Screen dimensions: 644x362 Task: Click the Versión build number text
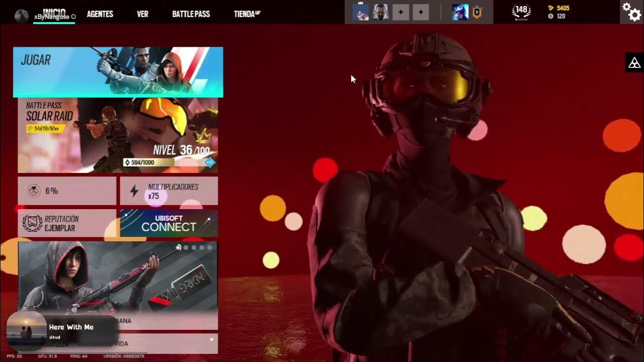coord(124,356)
